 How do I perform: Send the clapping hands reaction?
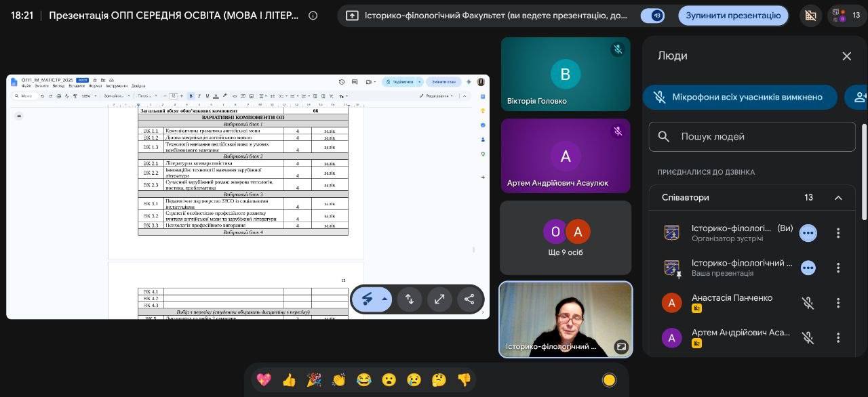339,380
